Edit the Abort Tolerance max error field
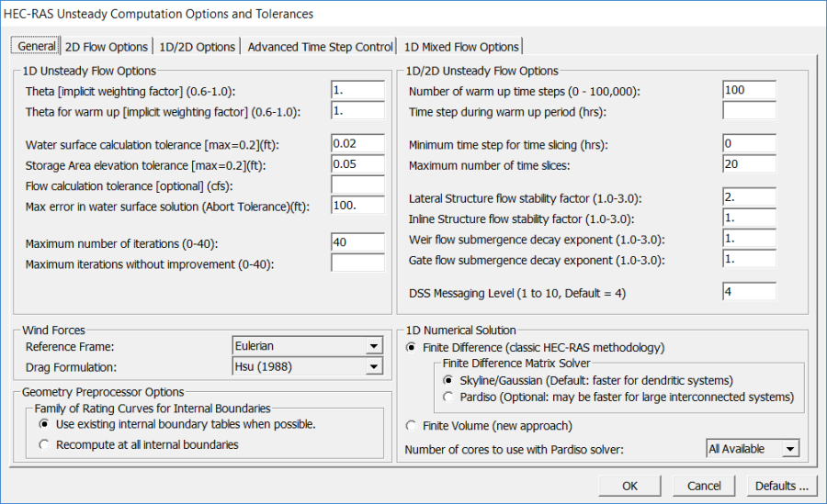 357,205
